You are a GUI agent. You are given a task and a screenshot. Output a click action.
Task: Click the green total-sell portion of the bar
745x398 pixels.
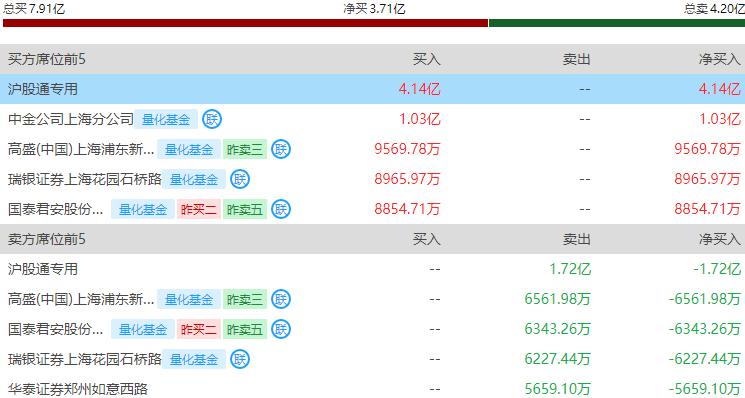pos(617,23)
